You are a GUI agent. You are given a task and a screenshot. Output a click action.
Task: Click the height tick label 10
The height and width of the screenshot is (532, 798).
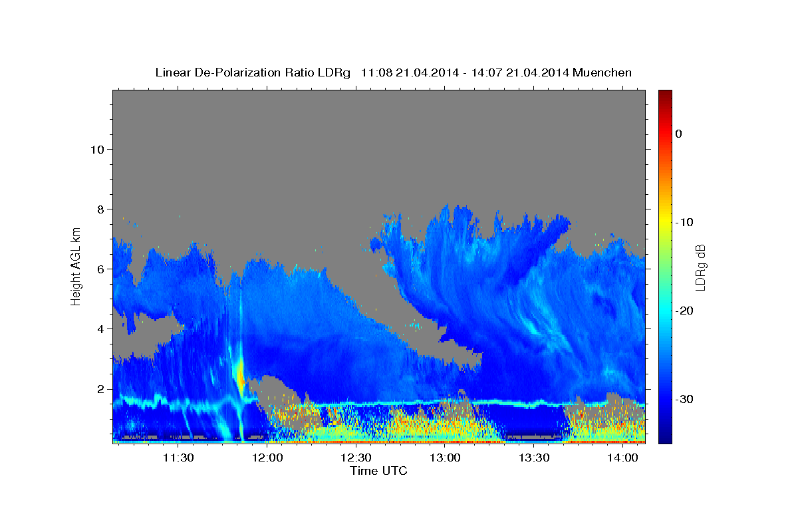point(96,149)
